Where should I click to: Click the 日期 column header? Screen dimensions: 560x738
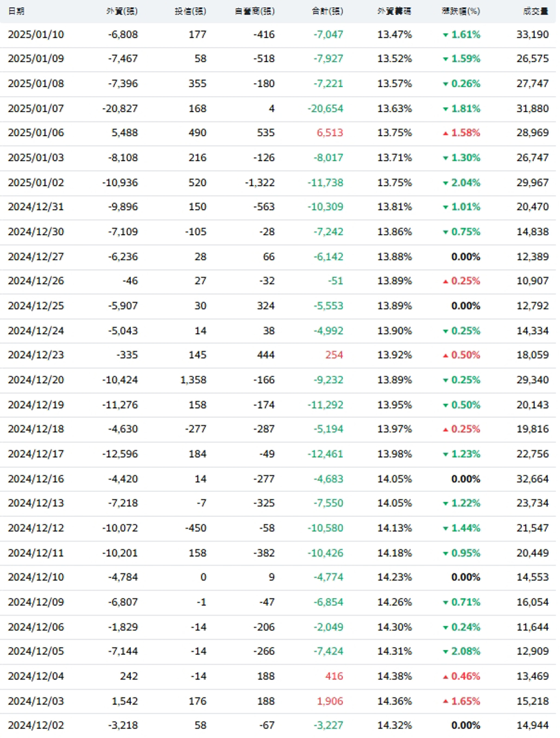coord(16,11)
